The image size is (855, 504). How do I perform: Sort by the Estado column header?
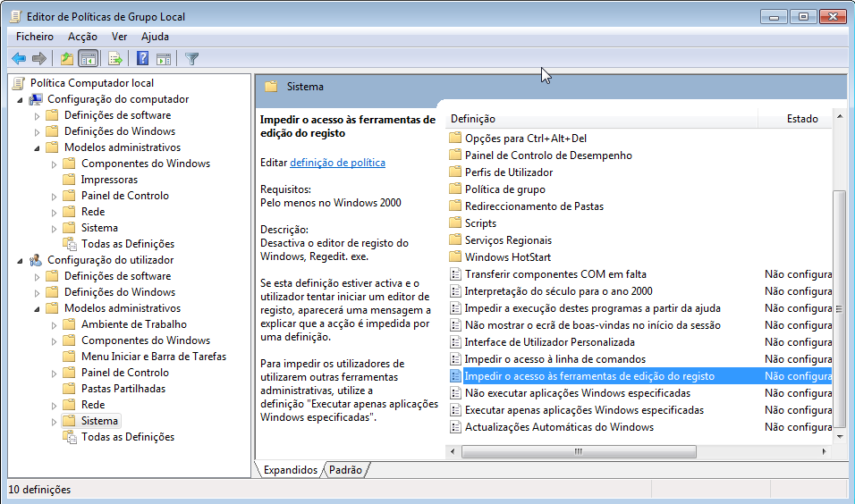click(x=795, y=119)
